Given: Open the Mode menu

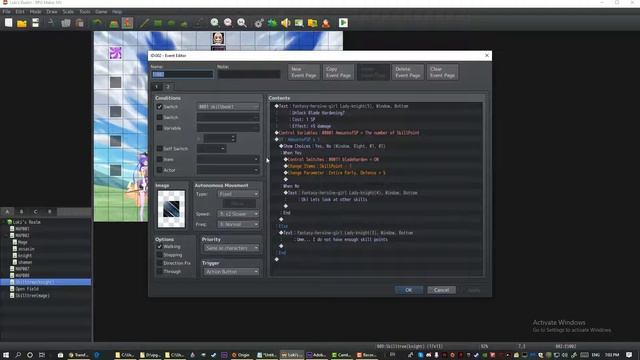Looking at the screenshot, I should pyautogui.click(x=36, y=12).
